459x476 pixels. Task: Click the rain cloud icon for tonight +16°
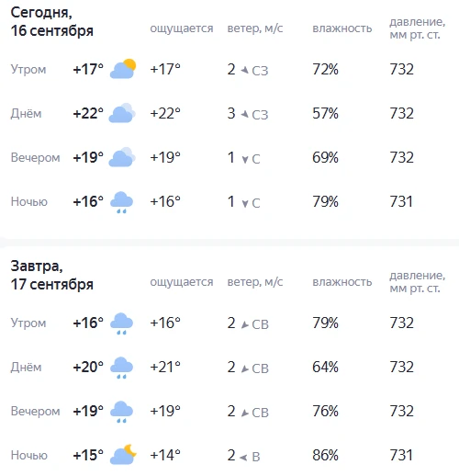tap(121, 202)
